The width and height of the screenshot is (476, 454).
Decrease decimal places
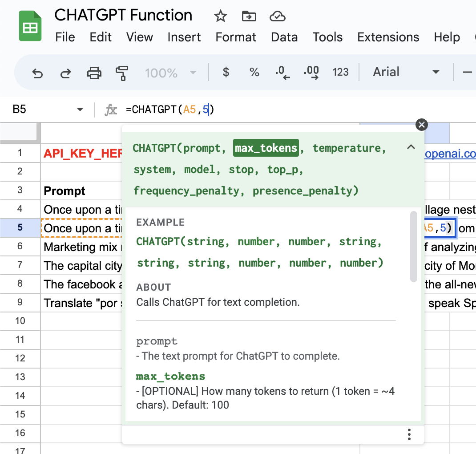pyautogui.click(x=282, y=73)
